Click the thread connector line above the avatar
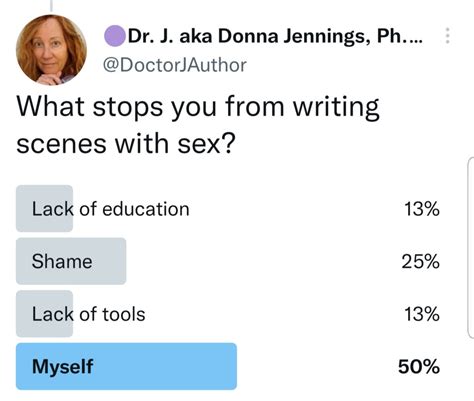The height and width of the screenshot is (401, 474). 51,5
